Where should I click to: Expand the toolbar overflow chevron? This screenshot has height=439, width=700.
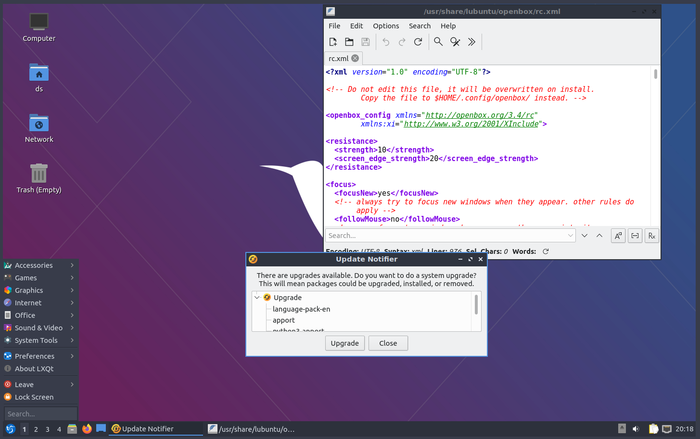472,42
